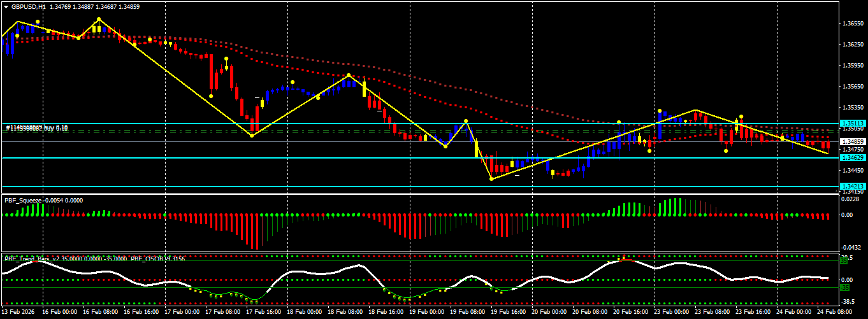The image size is (868, 319).
Task: Click the -0.0432 scale value in Squeeze panel
Action: (851, 247)
